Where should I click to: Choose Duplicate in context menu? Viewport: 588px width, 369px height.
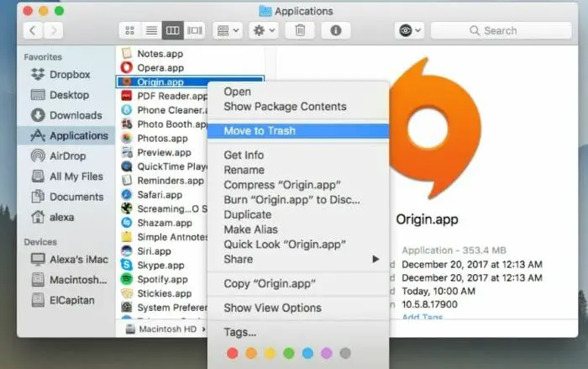click(298, 214)
